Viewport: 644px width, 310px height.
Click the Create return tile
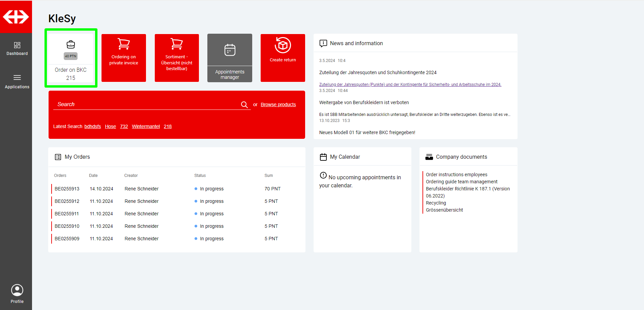point(283,58)
